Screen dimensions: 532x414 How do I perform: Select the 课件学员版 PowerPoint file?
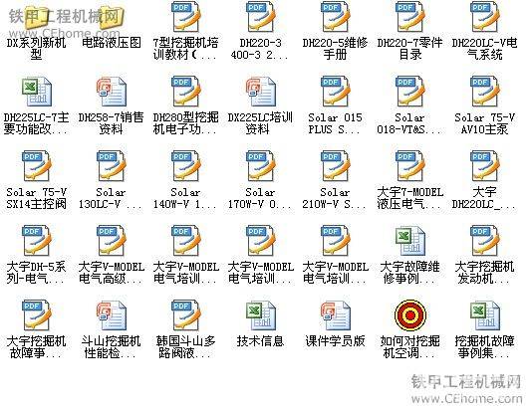coord(335,315)
